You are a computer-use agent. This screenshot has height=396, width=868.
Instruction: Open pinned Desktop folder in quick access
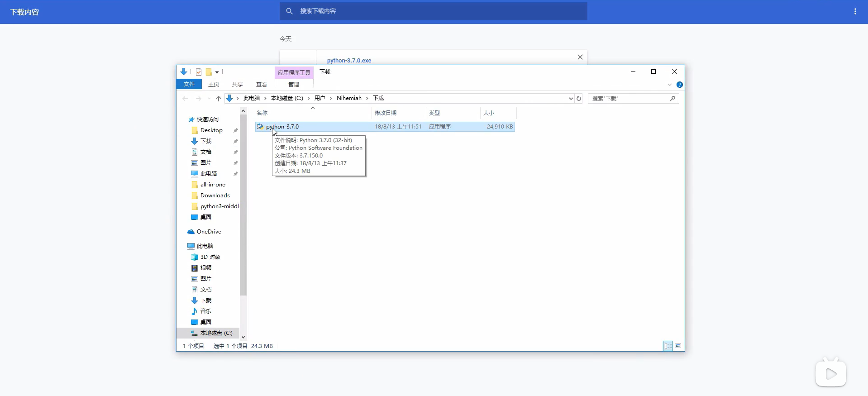coord(211,130)
